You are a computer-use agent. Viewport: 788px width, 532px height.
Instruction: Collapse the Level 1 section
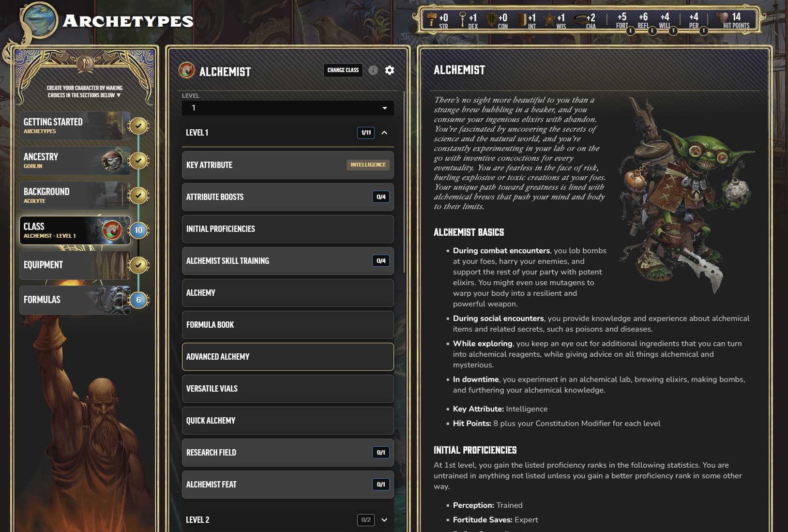[384, 133]
